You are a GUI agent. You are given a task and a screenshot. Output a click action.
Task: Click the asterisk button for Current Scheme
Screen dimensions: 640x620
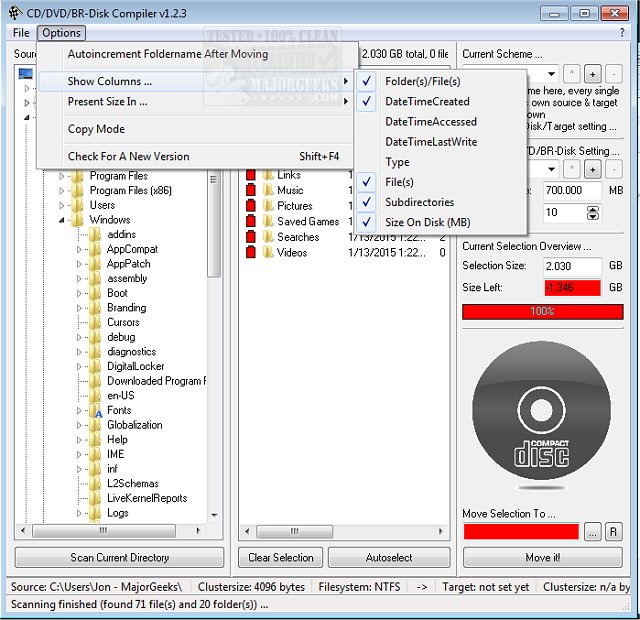click(571, 74)
